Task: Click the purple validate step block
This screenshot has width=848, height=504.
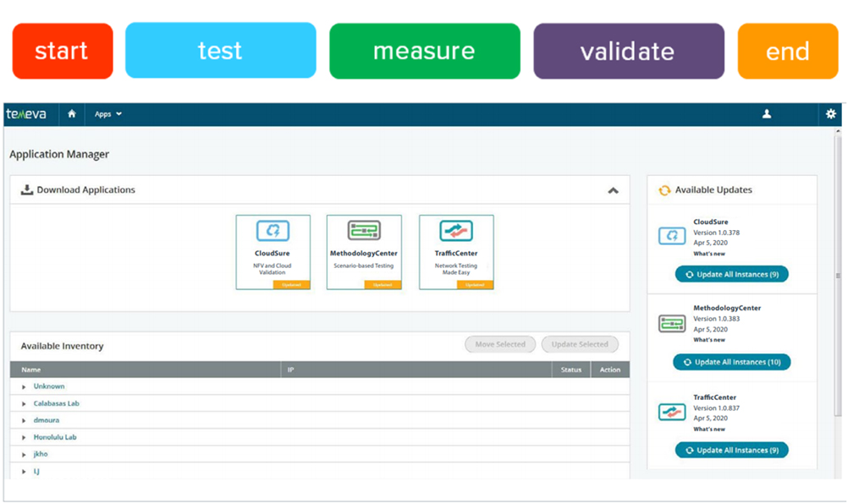Action: (x=628, y=52)
